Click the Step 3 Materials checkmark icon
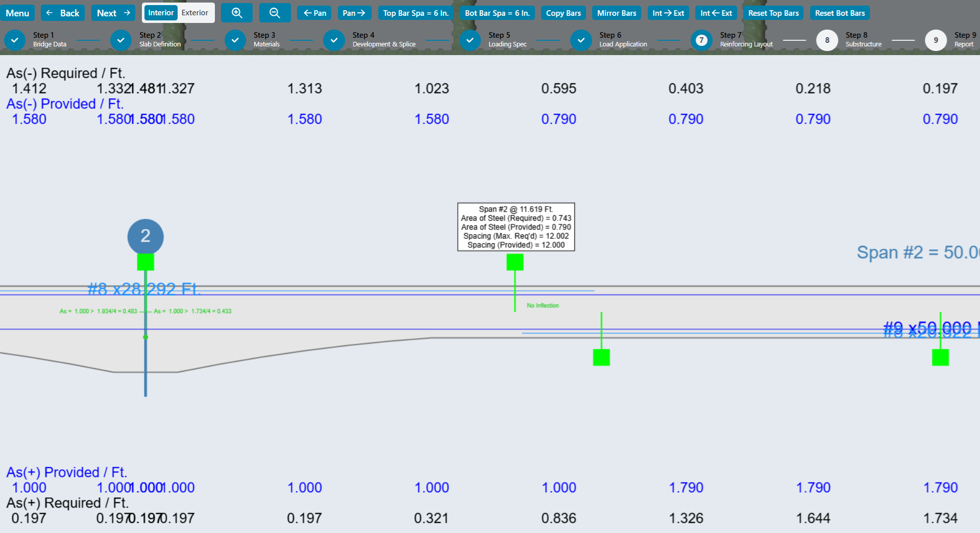This screenshot has height=533, width=980. coord(235,40)
